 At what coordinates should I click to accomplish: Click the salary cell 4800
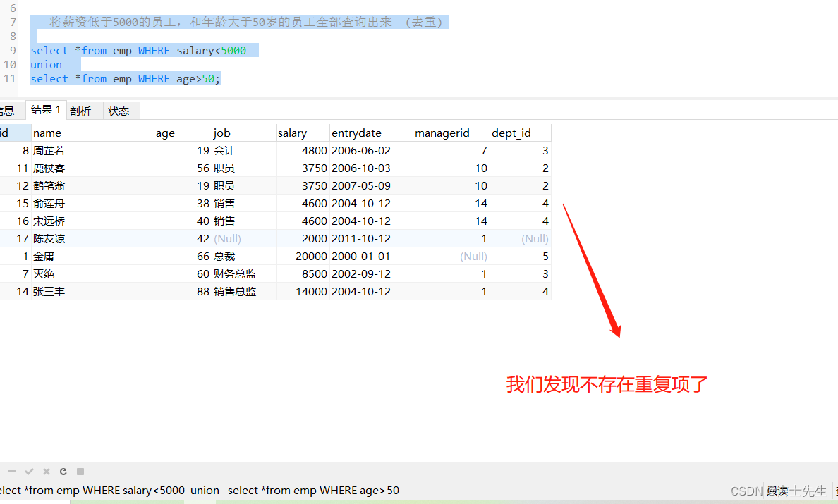(303, 151)
